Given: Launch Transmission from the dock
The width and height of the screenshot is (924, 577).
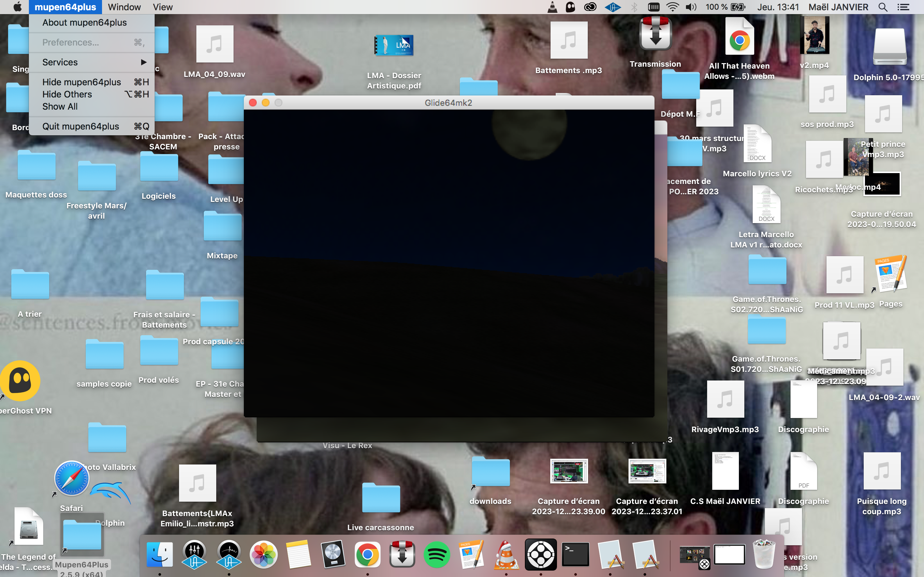Looking at the screenshot, I should (x=402, y=554).
